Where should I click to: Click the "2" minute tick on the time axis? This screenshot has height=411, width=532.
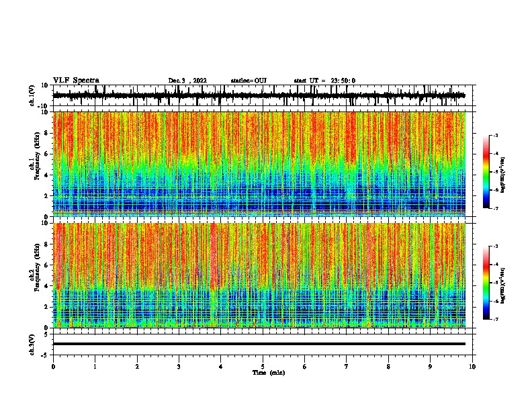click(137, 367)
